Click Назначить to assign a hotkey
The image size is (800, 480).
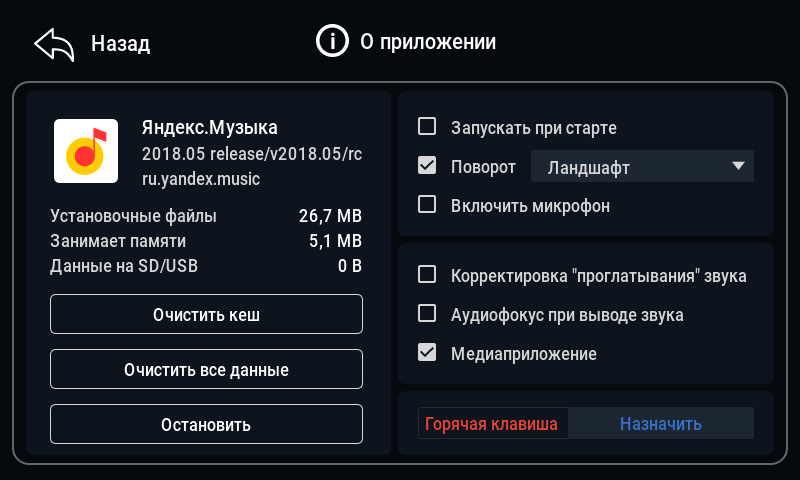pyautogui.click(x=661, y=424)
